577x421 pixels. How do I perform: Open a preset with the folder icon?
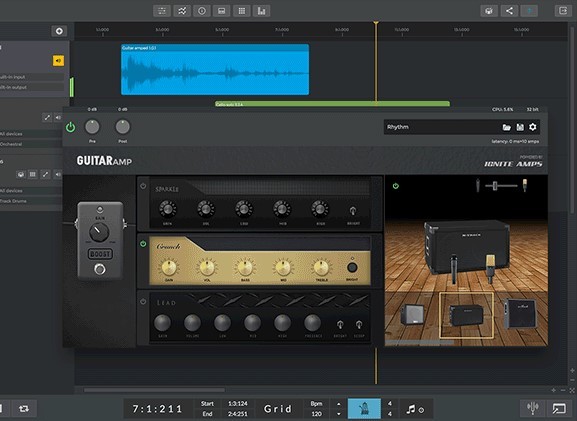click(x=507, y=127)
